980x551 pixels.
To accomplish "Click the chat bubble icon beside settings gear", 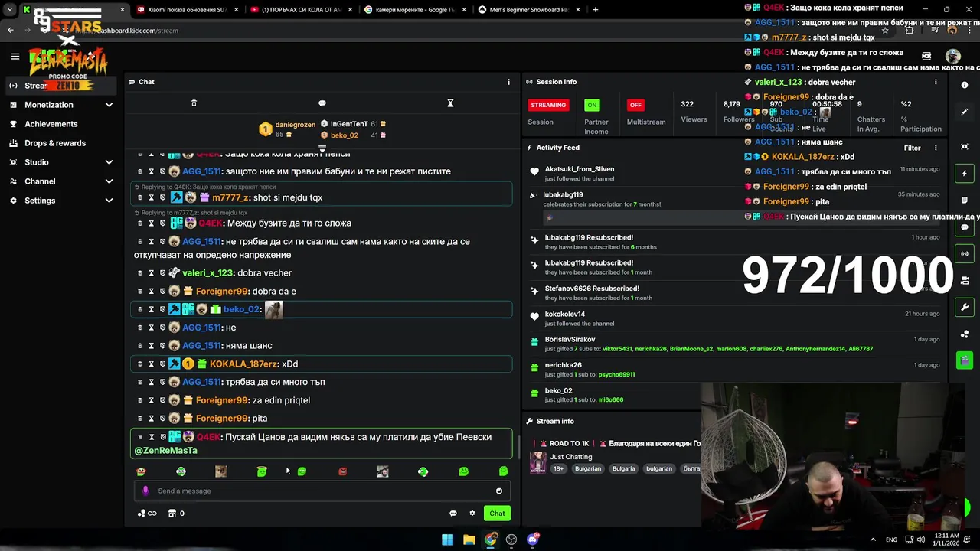I will point(453,514).
